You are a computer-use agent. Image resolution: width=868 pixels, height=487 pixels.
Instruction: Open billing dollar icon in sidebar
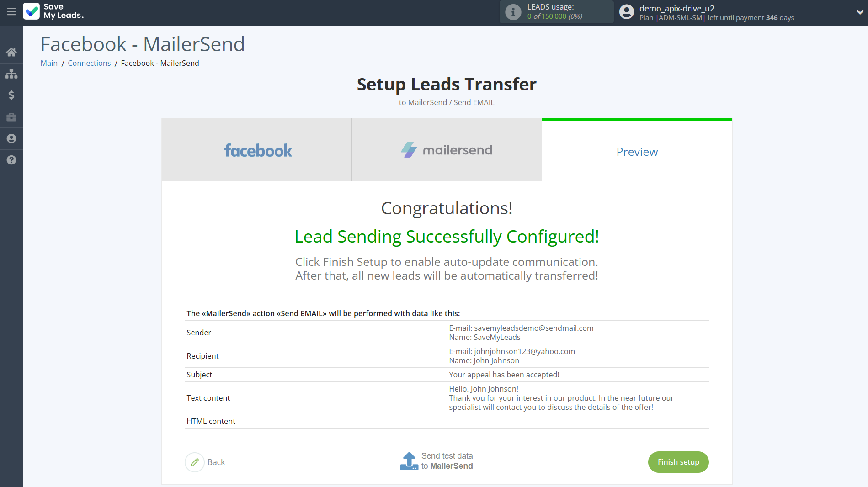(x=11, y=95)
